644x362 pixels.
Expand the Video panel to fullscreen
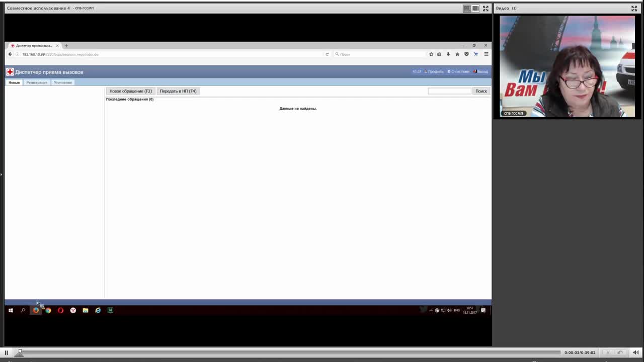634,8
